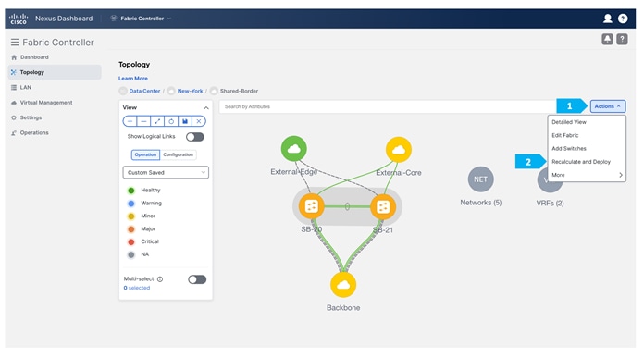Image resolution: width=644 pixels, height=358 pixels.
Task: Click the Shared-Border breadcrumb text
Action: coord(239,91)
